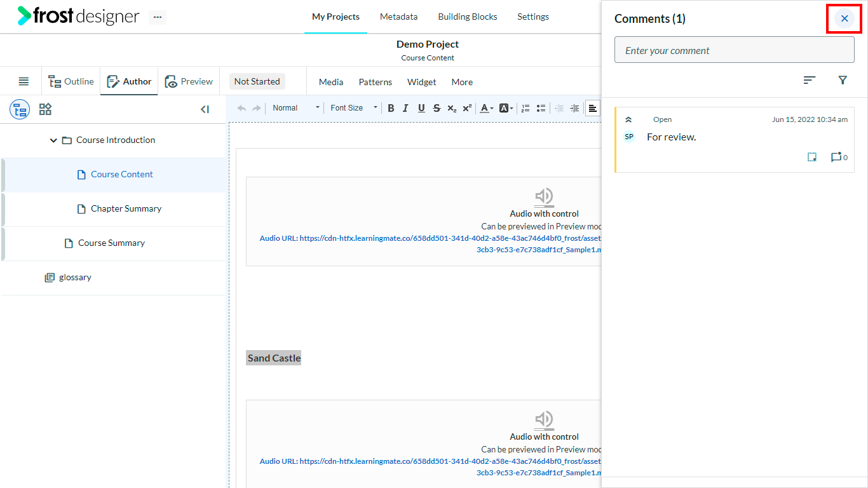This screenshot has height=488, width=868.
Task: Align text left
Action: (592, 108)
